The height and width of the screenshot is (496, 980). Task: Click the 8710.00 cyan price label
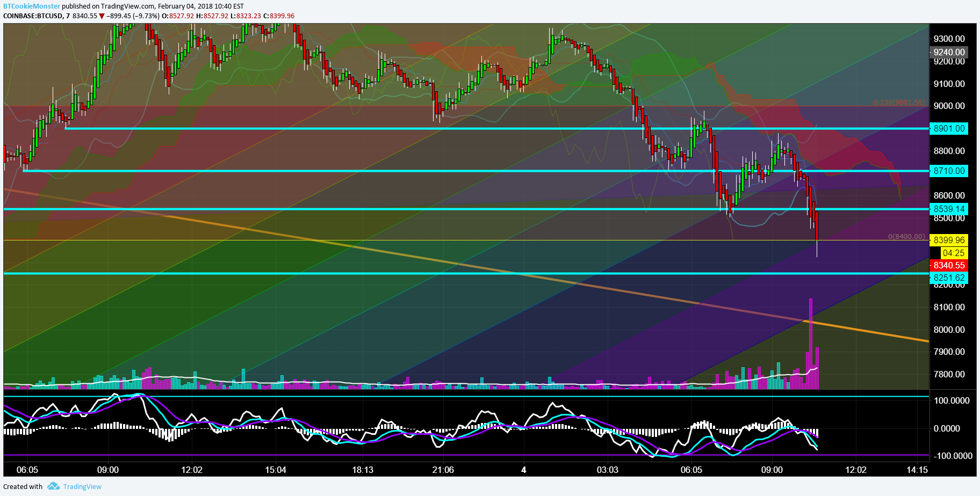(949, 171)
